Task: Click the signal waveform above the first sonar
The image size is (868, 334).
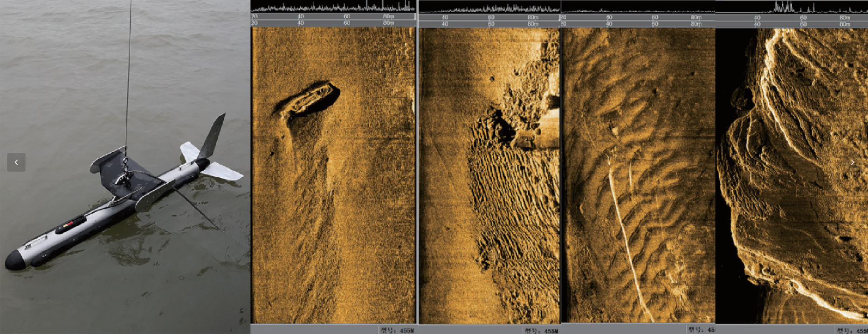Action: coord(333,7)
